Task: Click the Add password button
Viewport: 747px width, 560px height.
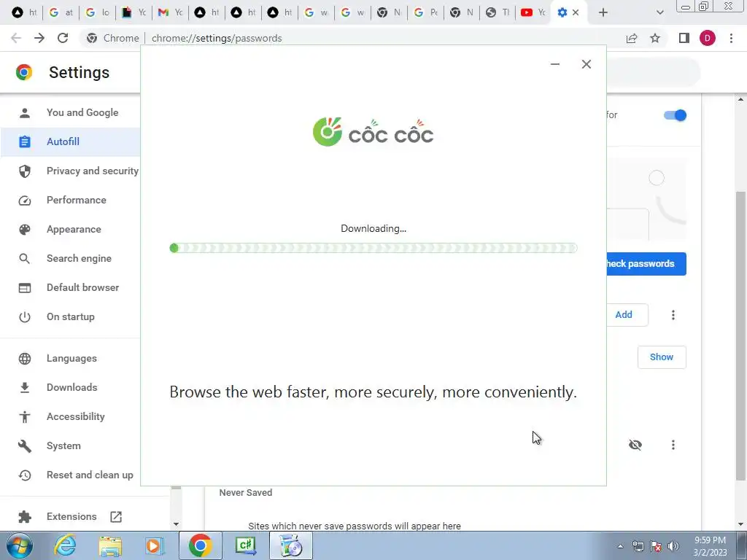Action: pyautogui.click(x=627, y=315)
